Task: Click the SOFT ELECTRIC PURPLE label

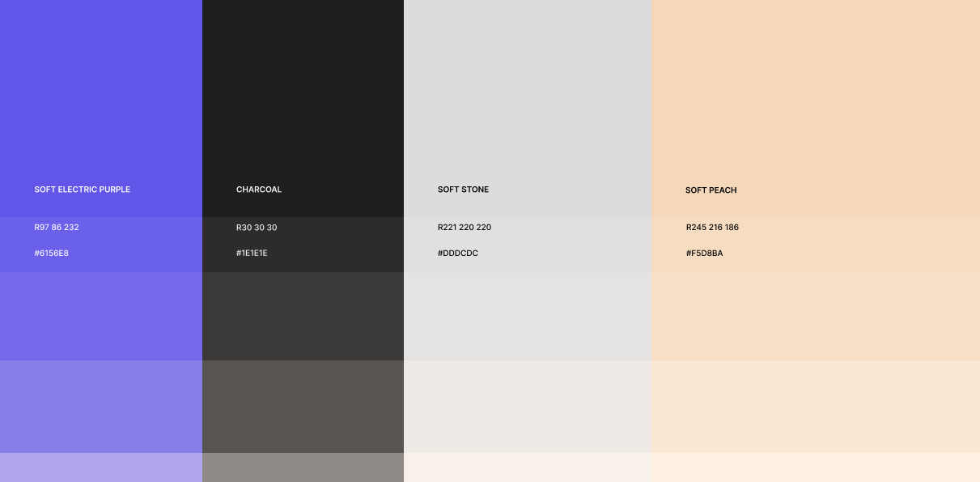Action: (82, 190)
